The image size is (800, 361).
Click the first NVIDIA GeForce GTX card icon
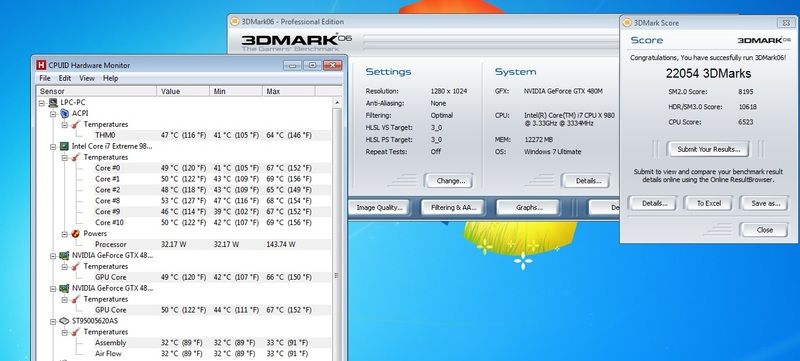coord(64,255)
